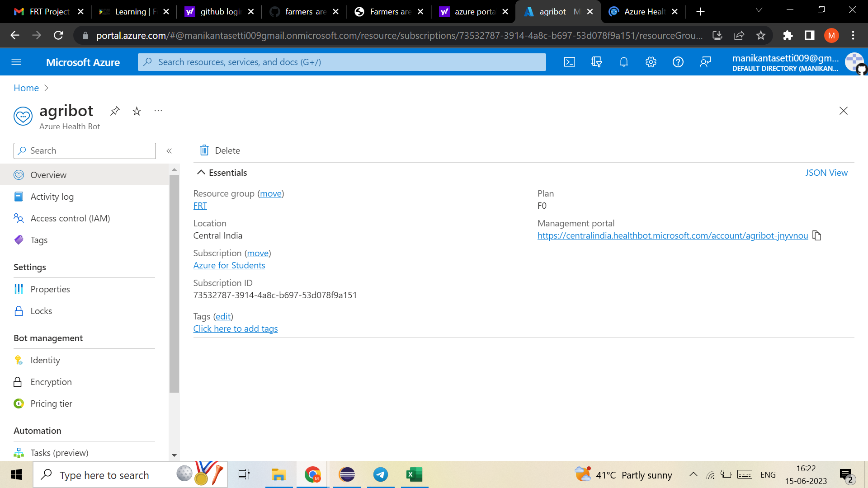Image resolution: width=868 pixels, height=488 pixels.
Task: Pin agribot to the dashboard
Action: (x=115, y=111)
